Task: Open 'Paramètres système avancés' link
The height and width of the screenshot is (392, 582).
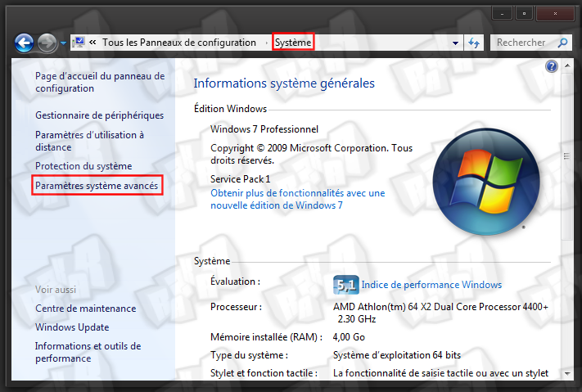Action: click(x=97, y=186)
